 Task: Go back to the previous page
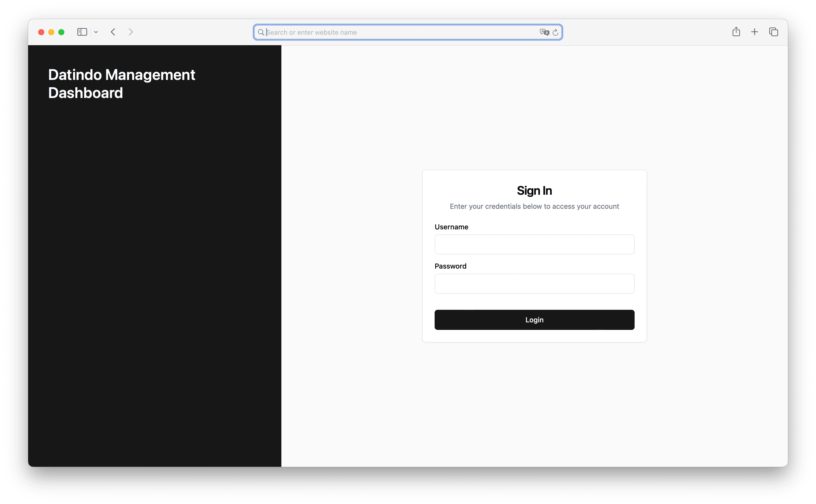tap(113, 32)
